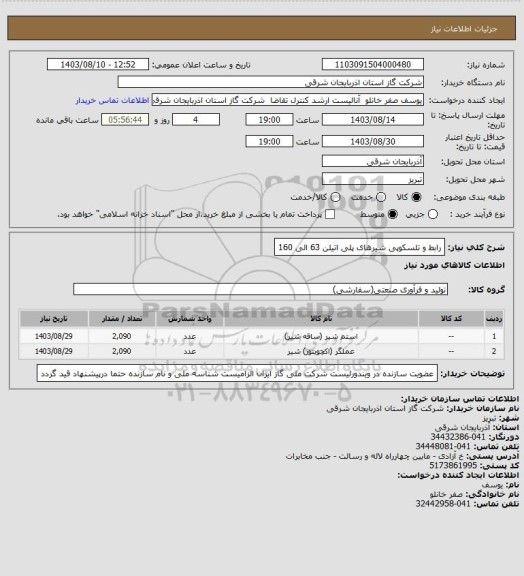Click the تعداد / مقدار column header
Image resolution: width=524 pixels, height=576 pixels.
(122, 318)
